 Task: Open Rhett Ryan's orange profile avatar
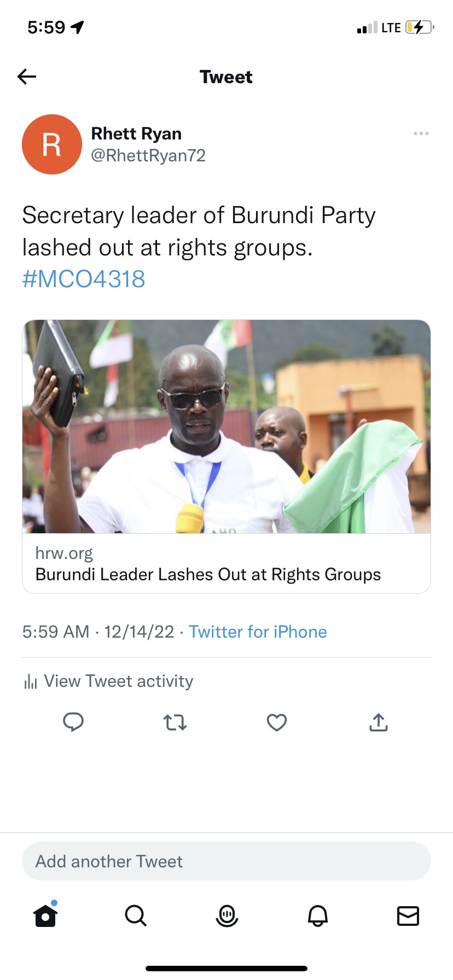52,144
